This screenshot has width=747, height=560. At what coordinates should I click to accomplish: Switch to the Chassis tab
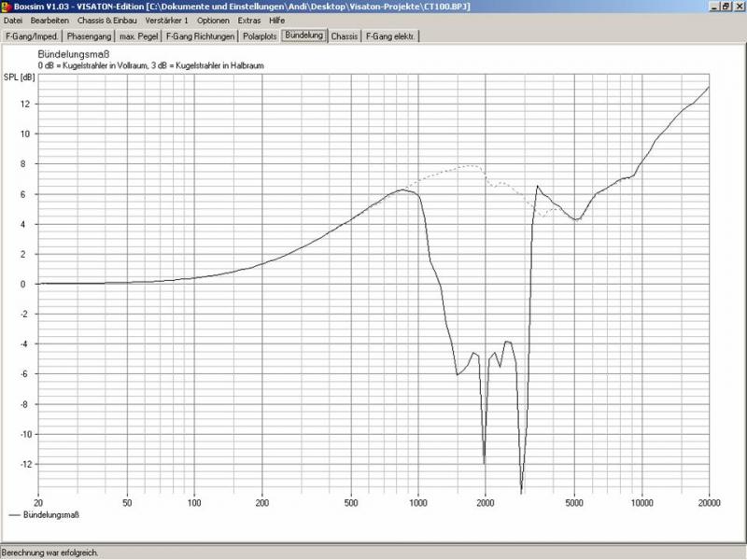pyautogui.click(x=344, y=36)
